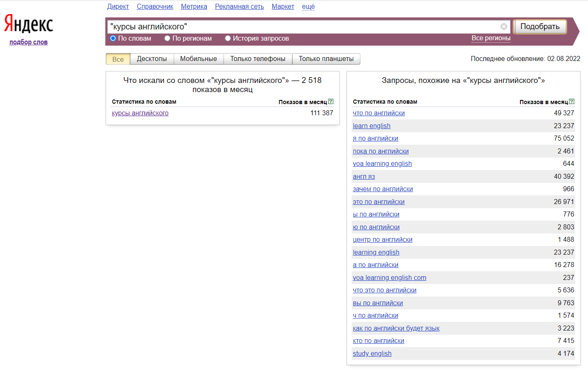Viewport: 588px width, 372px height.
Task: Clear the search field with the X icon
Action: coord(504,27)
